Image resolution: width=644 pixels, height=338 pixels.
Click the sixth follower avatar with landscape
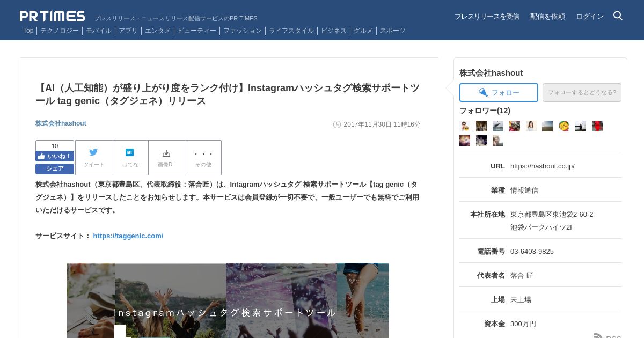[x=547, y=126]
